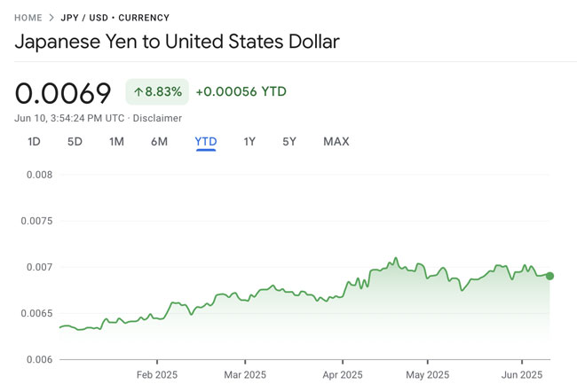
Task: View the 1Y chart range
Action: (x=249, y=142)
